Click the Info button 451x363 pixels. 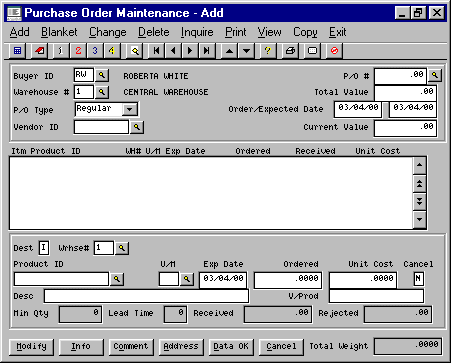(81, 347)
